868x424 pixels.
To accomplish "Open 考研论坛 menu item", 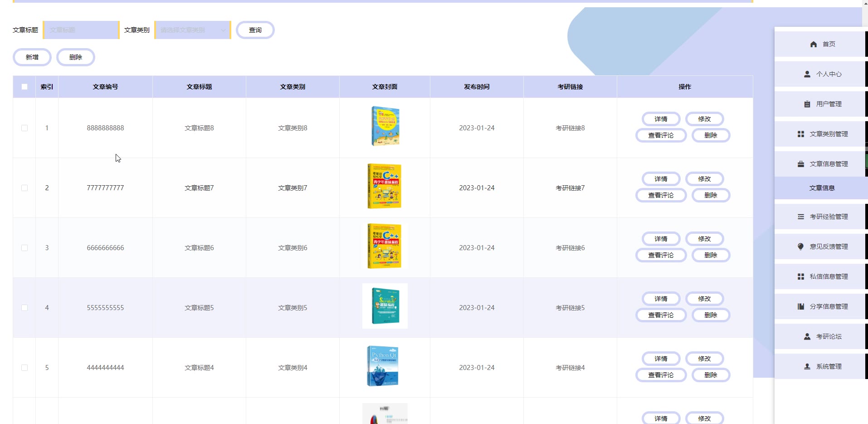I will 821,336.
